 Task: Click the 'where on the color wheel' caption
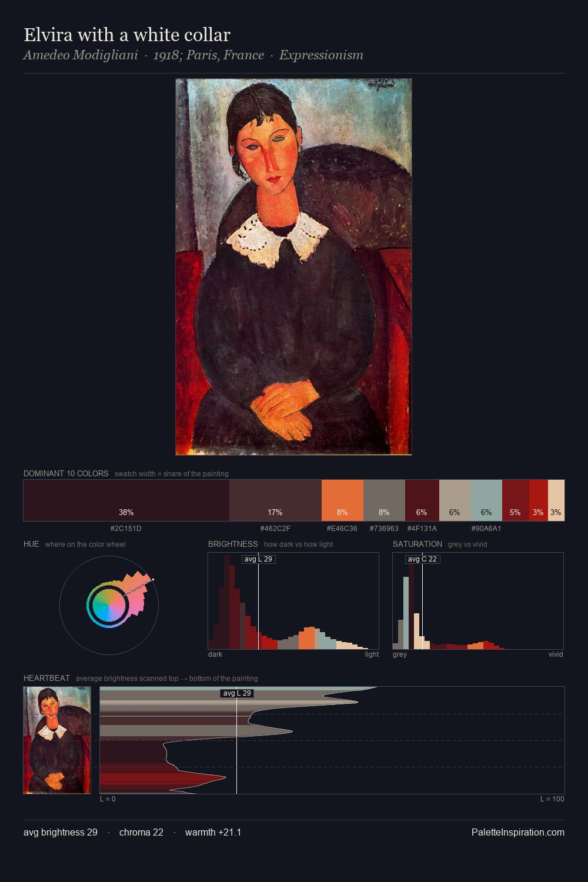(x=85, y=544)
